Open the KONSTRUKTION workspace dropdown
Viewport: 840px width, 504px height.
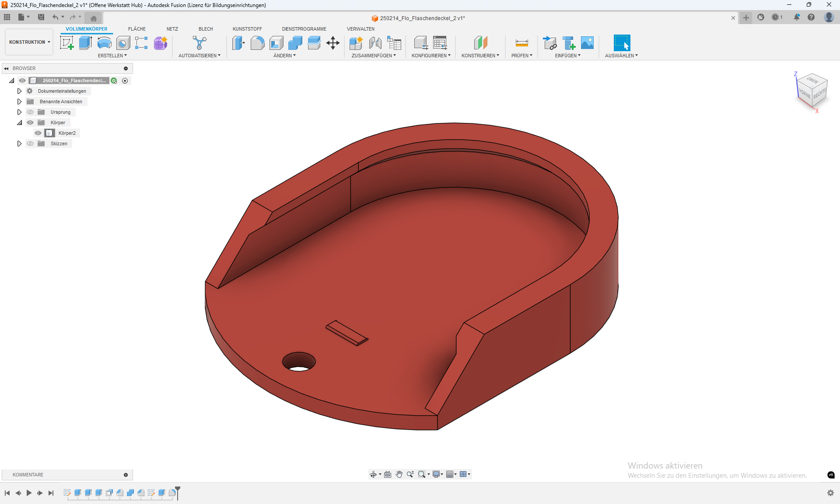coord(29,42)
